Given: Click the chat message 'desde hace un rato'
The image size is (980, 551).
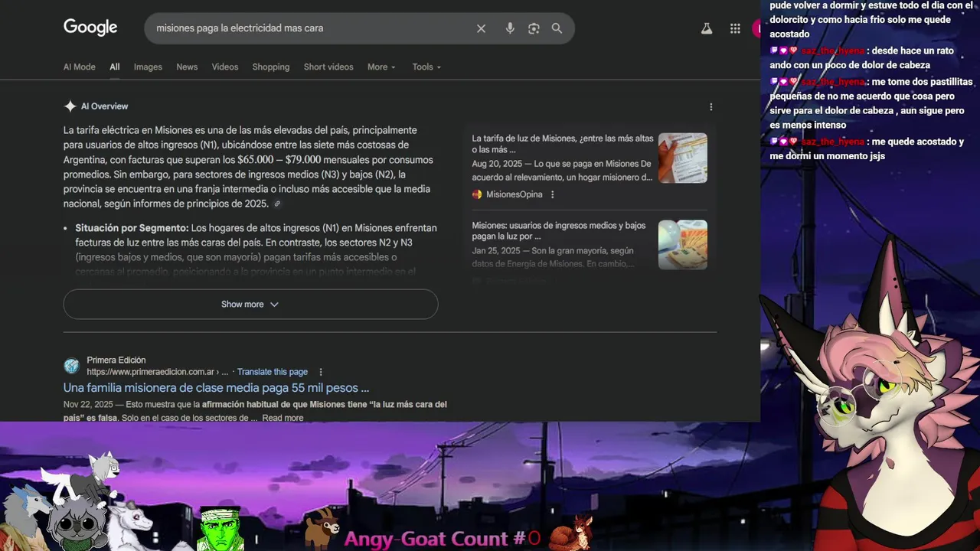Looking at the screenshot, I should [x=862, y=58].
